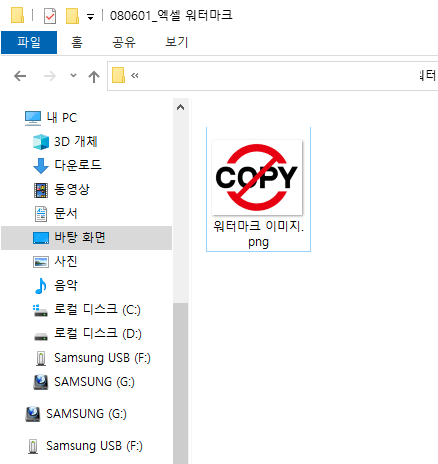Click the 내 PC monitor icon
Screen dimensions: 438x464
(33, 118)
